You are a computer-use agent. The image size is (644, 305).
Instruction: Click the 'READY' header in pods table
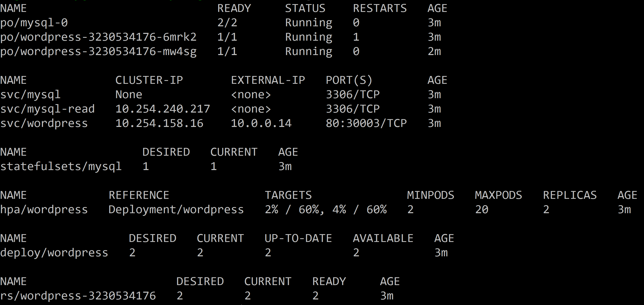pyautogui.click(x=234, y=8)
